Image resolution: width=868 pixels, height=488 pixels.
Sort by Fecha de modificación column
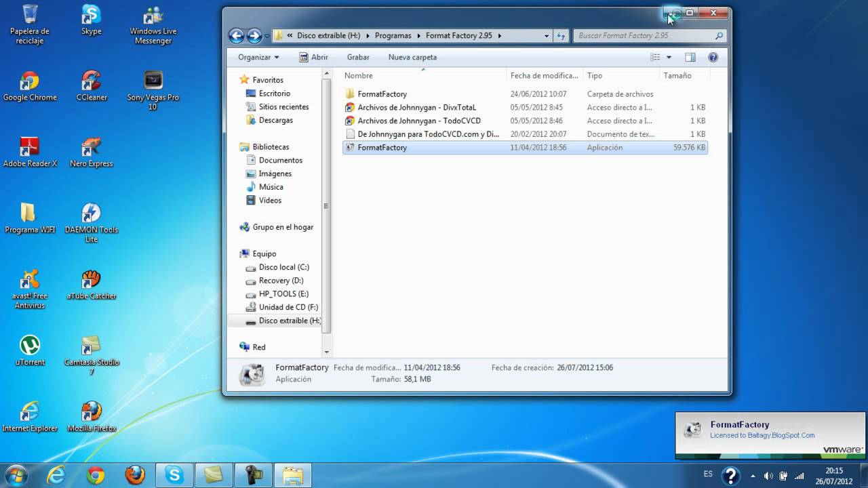point(545,76)
